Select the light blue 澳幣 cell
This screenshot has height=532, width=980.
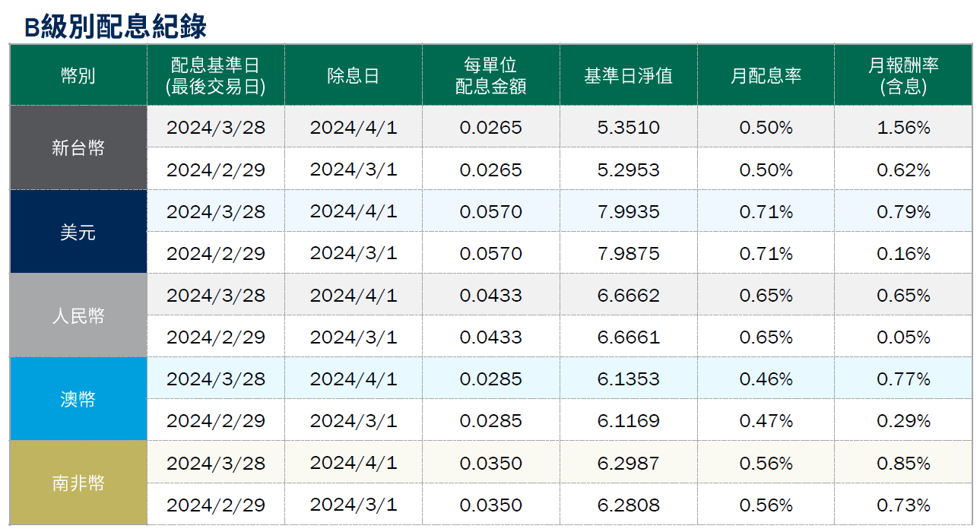tap(78, 400)
